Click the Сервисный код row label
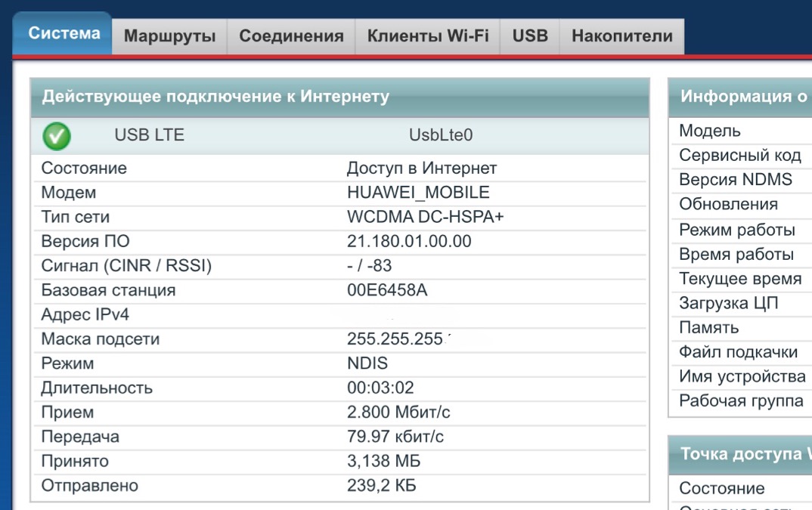 click(x=739, y=156)
